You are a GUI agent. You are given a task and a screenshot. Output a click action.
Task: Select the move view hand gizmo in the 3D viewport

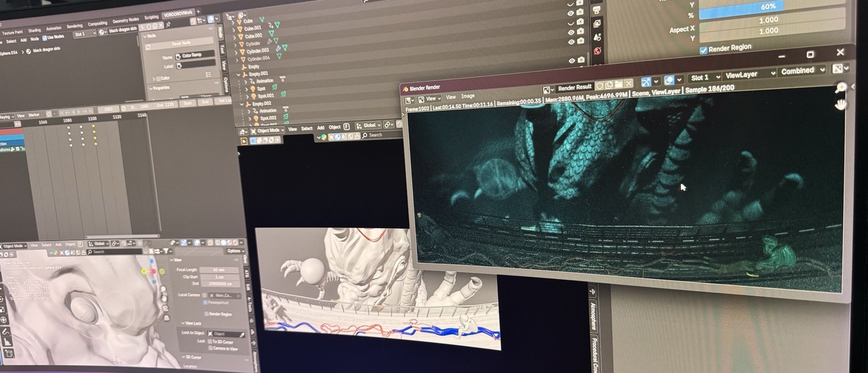tap(165, 299)
